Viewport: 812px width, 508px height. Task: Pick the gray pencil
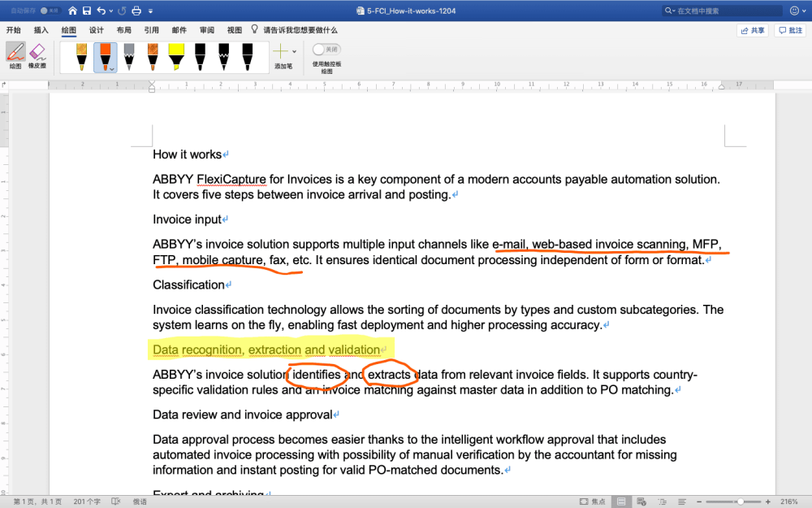(129, 57)
